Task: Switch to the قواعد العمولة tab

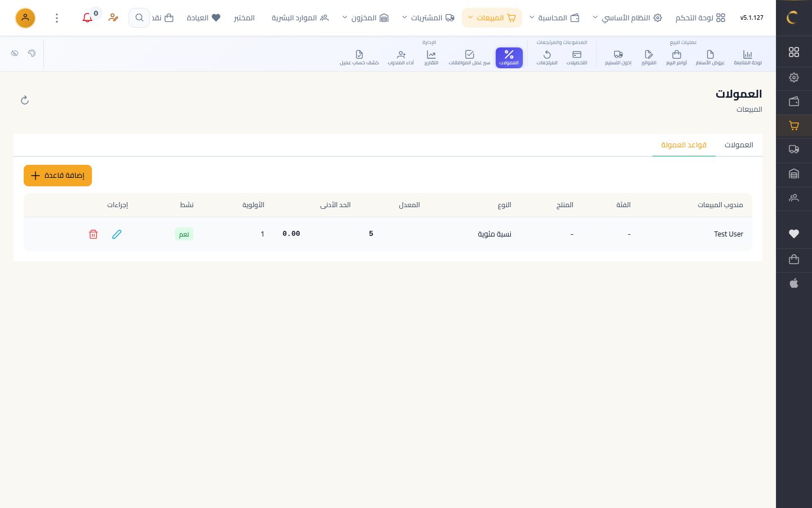Action: [x=684, y=145]
